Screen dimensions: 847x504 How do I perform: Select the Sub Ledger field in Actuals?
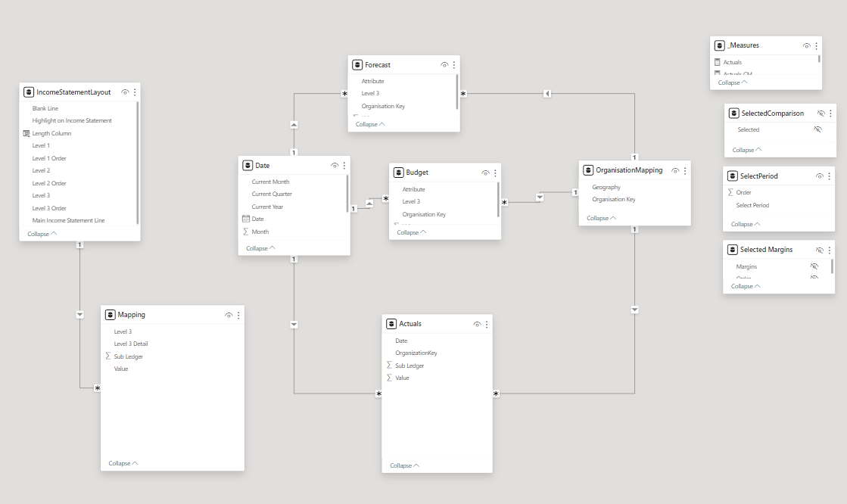[409, 366]
